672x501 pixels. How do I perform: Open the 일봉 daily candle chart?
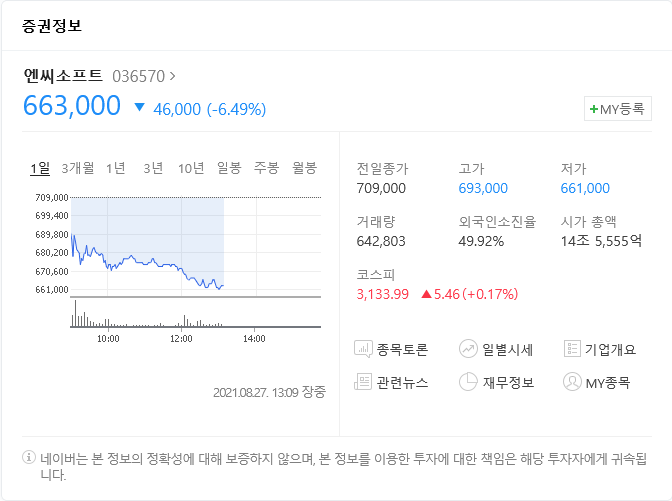pos(229,168)
